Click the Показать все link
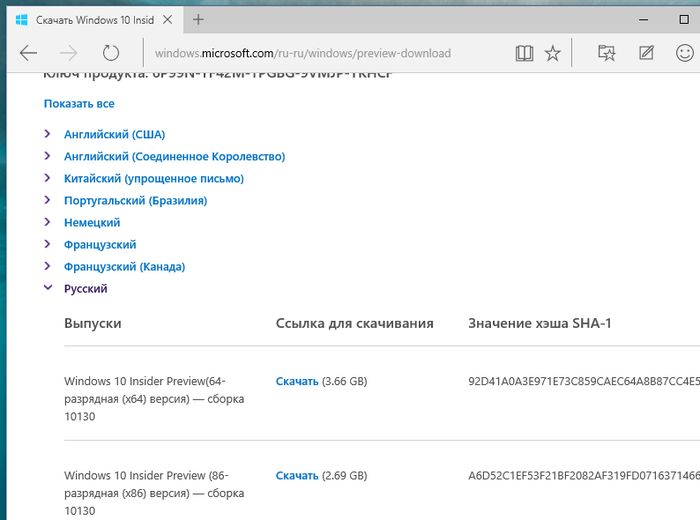Image resolution: width=700 pixels, height=520 pixels. pos(79,103)
